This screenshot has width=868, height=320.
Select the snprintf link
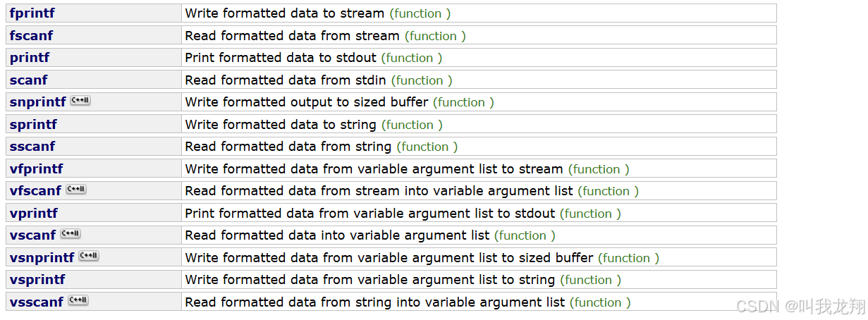click(38, 102)
